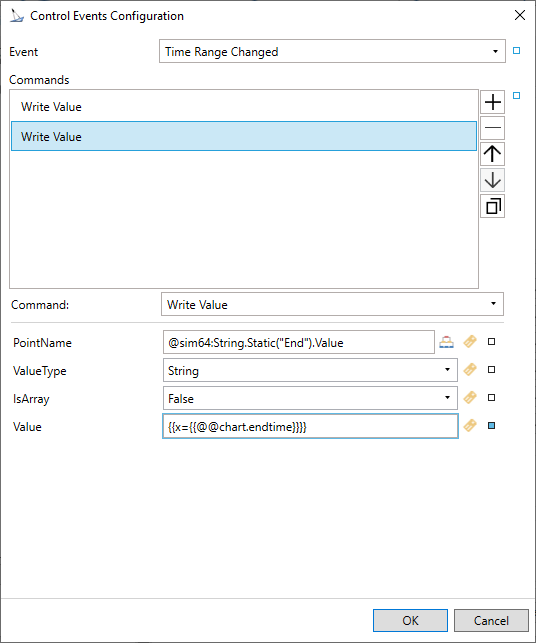Move selected command up

[493, 154]
